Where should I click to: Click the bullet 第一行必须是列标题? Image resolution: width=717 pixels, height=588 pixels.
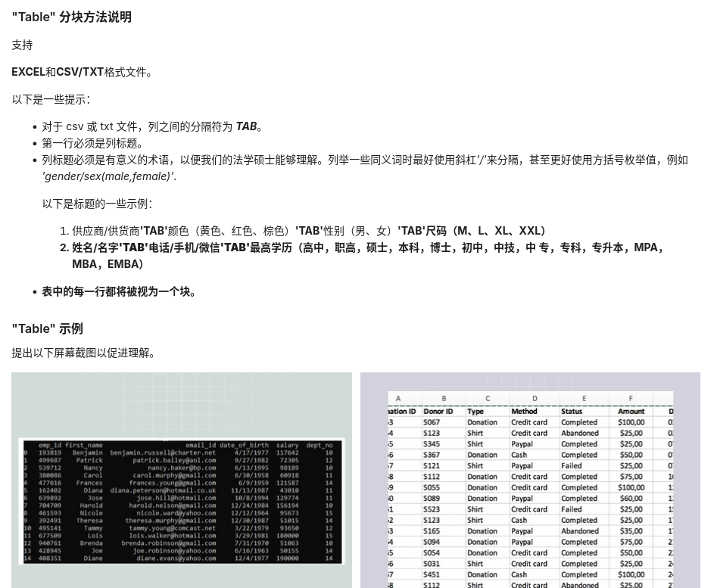pos(92,144)
